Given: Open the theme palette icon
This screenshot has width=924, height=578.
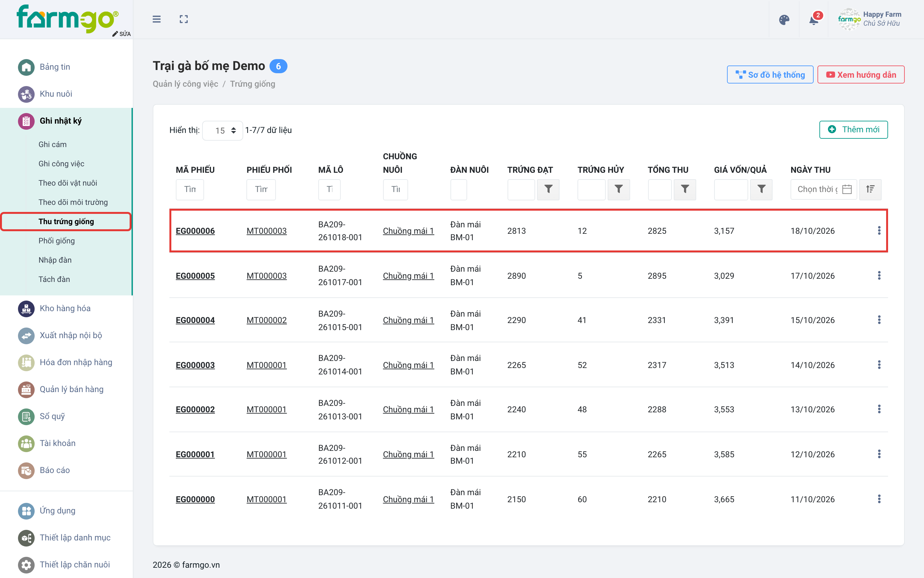Looking at the screenshot, I should [784, 20].
